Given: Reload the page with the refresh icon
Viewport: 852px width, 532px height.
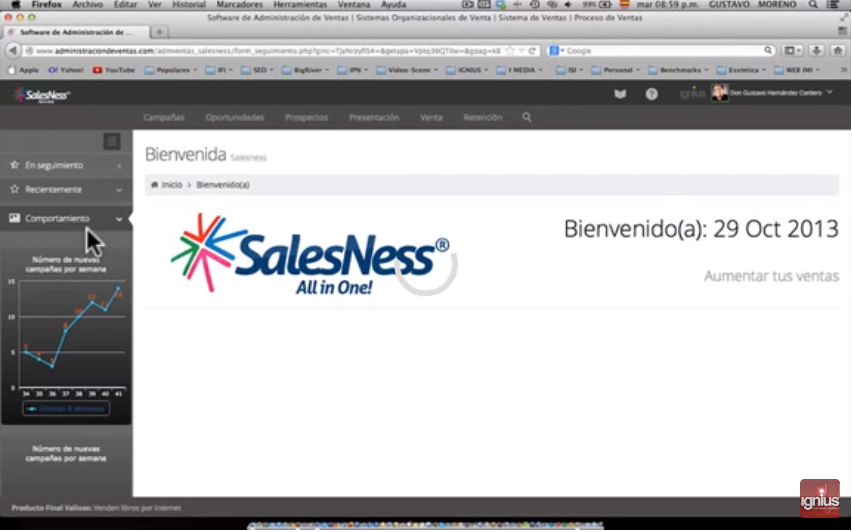Looking at the screenshot, I should tap(532, 51).
